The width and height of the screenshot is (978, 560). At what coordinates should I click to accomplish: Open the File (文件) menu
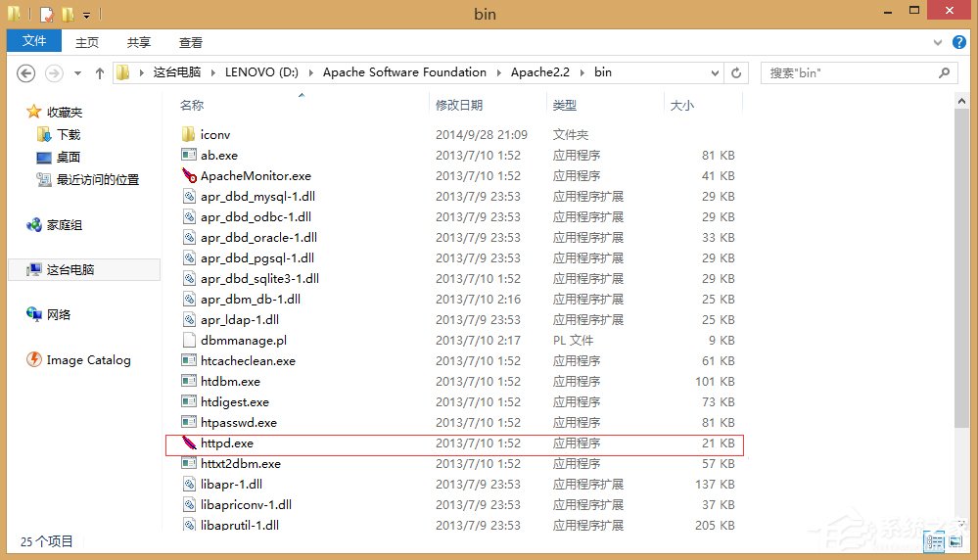point(34,41)
